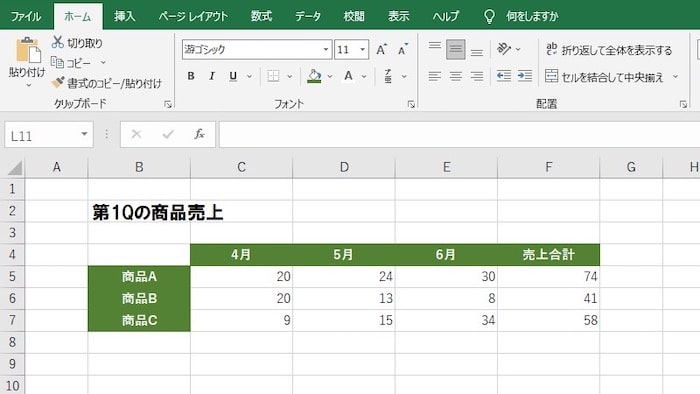Toggle underline formatting
Screen dimensions: 700x394
pyautogui.click(x=233, y=76)
